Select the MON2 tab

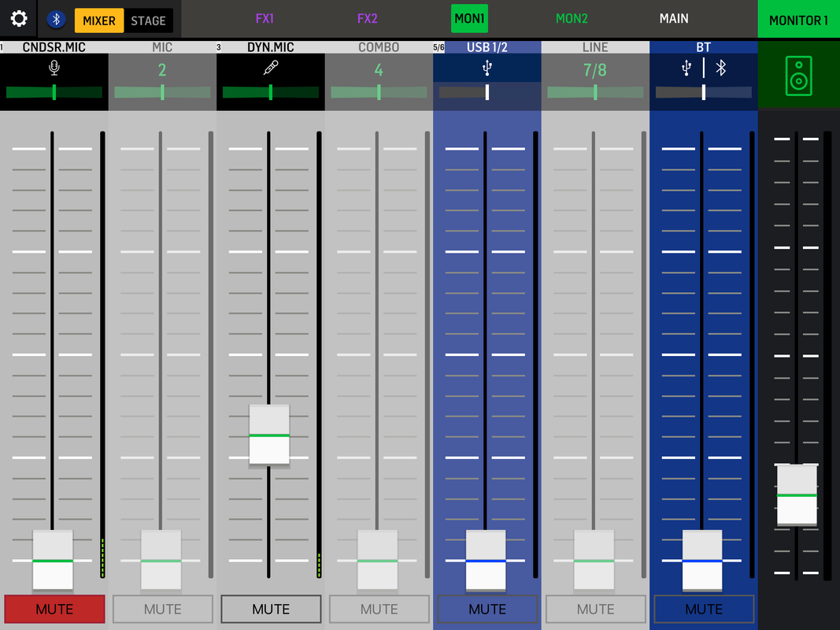coord(572,19)
